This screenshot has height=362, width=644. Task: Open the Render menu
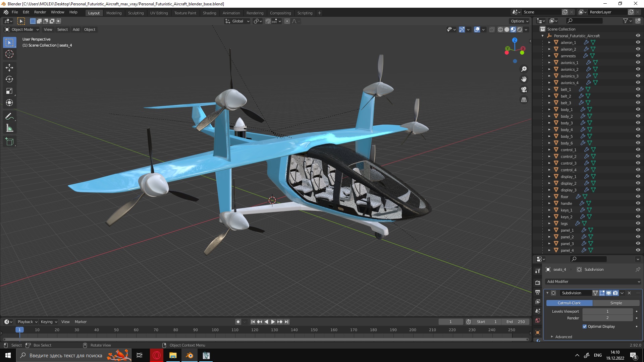[40, 12]
